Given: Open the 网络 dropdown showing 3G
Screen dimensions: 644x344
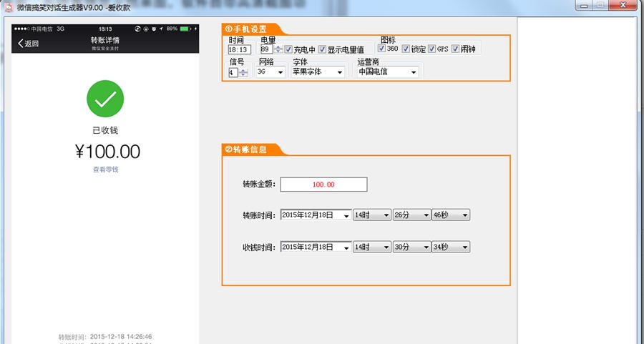Looking at the screenshot, I should 270,72.
